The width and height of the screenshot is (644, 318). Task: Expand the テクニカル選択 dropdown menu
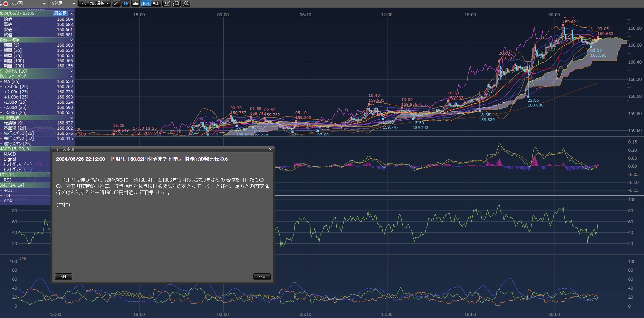(94, 3)
